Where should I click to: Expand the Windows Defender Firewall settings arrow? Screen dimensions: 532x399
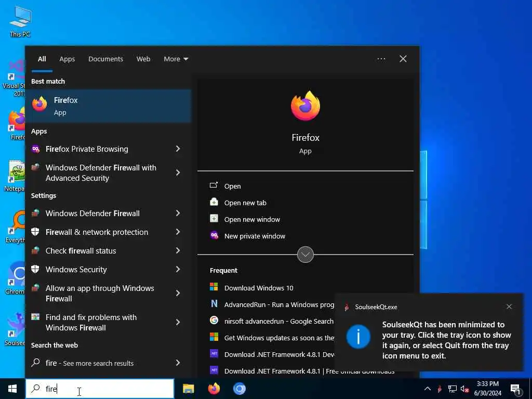tap(178, 213)
